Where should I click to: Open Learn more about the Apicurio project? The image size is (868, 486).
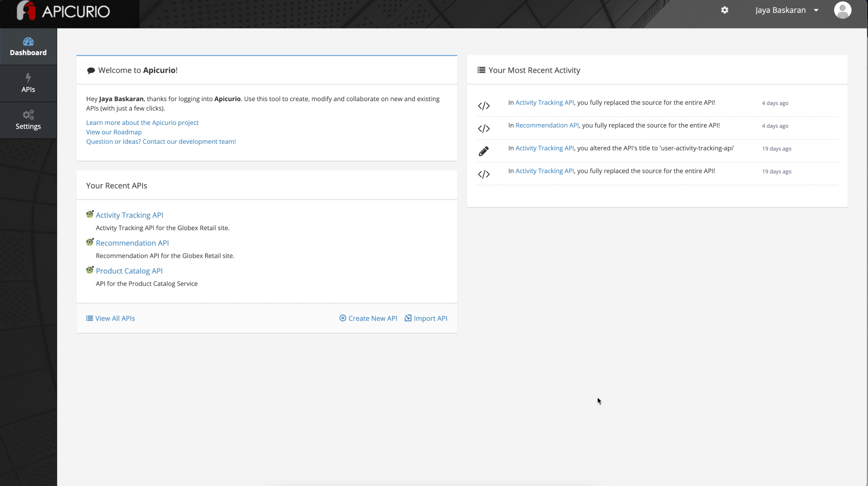pos(142,122)
